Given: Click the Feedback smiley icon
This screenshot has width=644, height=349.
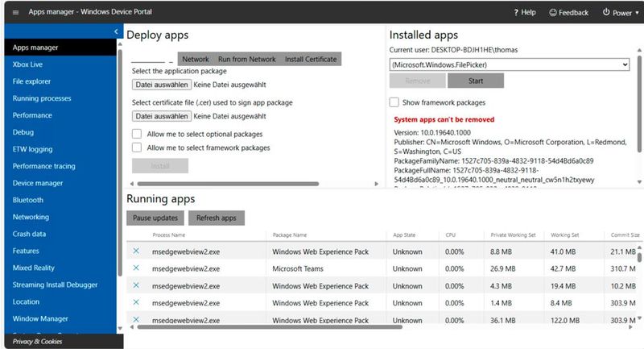Looking at the screenshot, I should (553, 12).
